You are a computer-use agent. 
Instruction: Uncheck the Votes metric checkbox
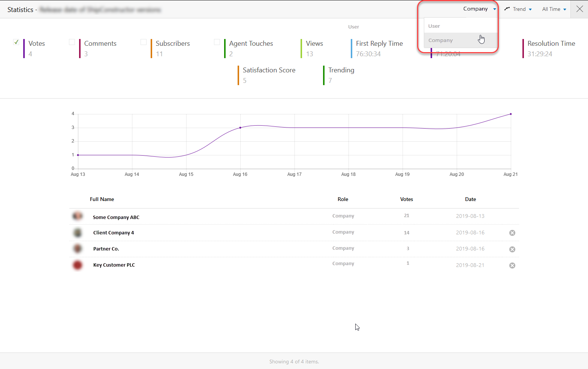point(16,42)
